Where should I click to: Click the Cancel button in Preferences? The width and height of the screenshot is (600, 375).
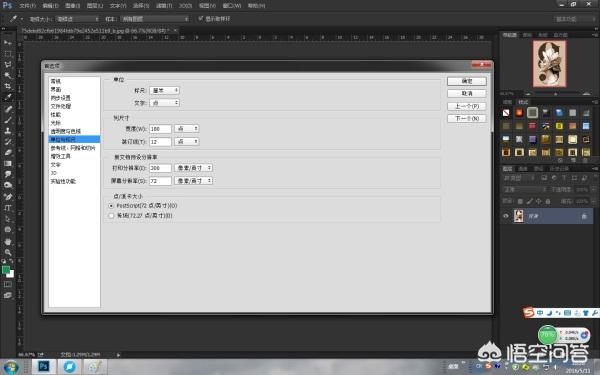pyautogui.click(x=467, y=93)
